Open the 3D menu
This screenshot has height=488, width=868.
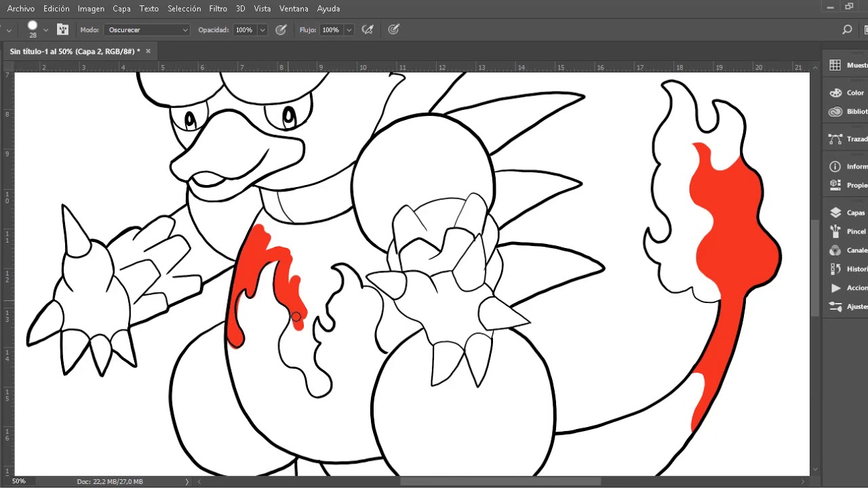[x=241, y=9]
